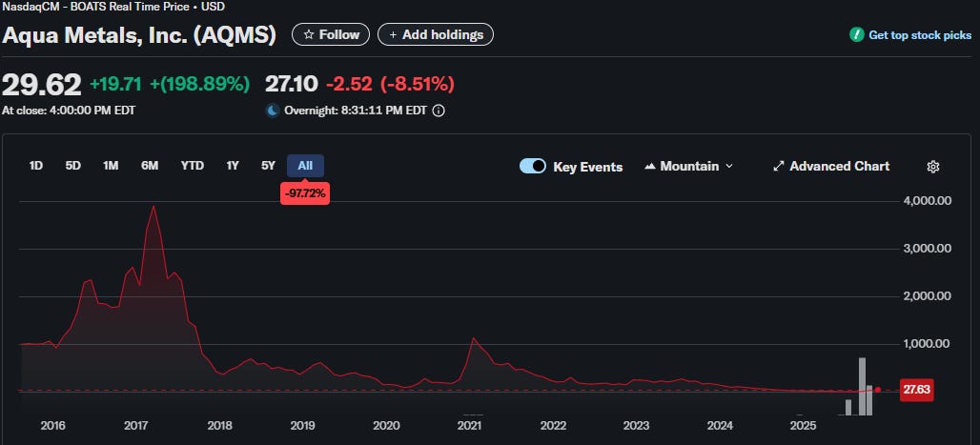Select the All time range

(305, 166)
